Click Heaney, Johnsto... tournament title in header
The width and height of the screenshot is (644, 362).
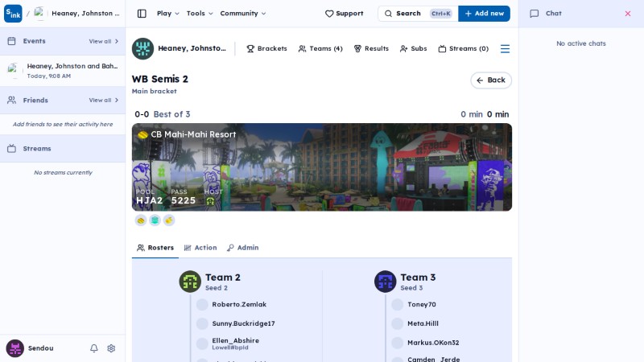[x=192, y=48]
